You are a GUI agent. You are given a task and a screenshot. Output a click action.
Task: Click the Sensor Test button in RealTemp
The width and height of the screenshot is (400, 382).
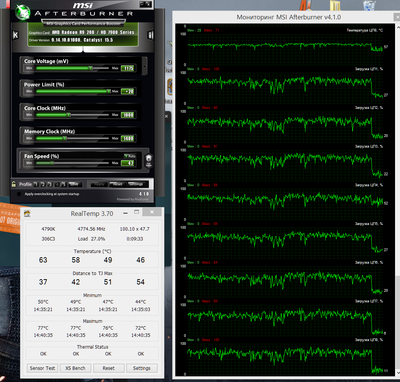42,368
